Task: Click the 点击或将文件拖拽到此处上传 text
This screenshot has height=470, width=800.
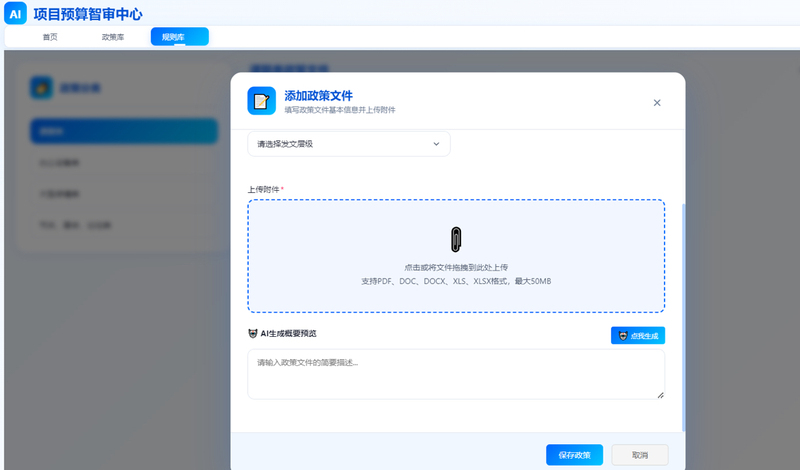Action: point(456,267)
